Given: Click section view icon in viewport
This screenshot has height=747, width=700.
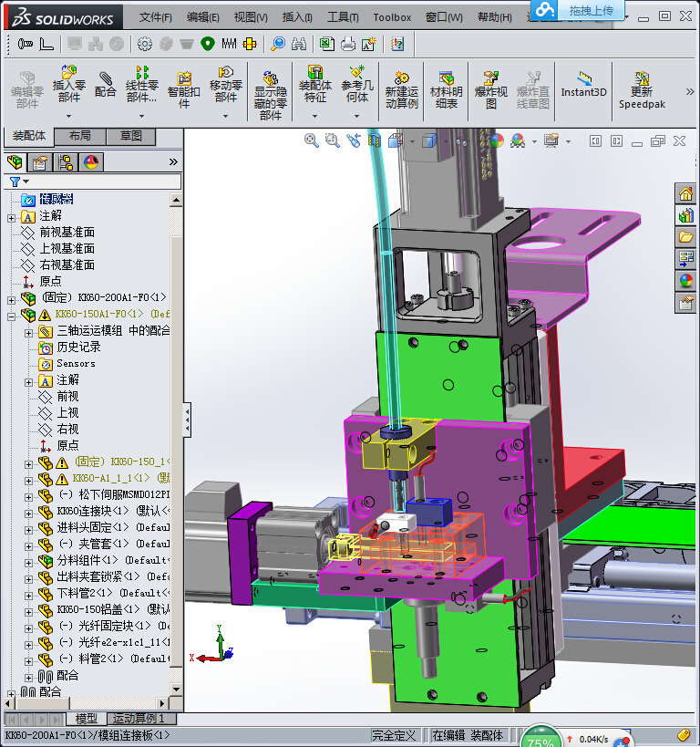Looking at the screenshot, I should 375,140.
